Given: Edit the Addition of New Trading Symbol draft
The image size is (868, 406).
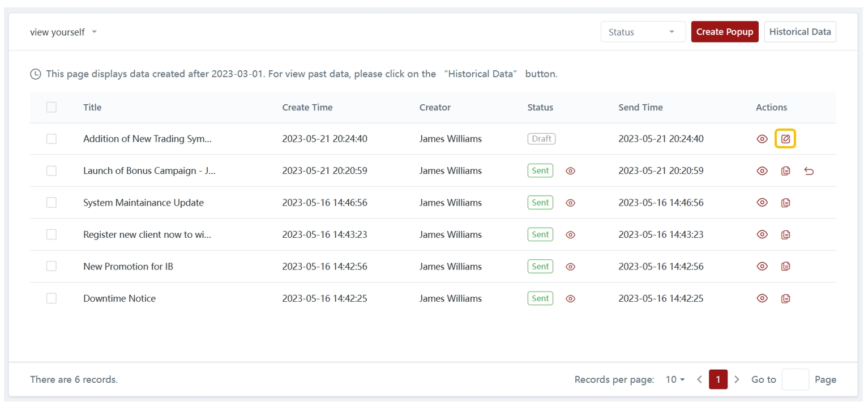Looking at the screenshot, I should click(785, 139).
